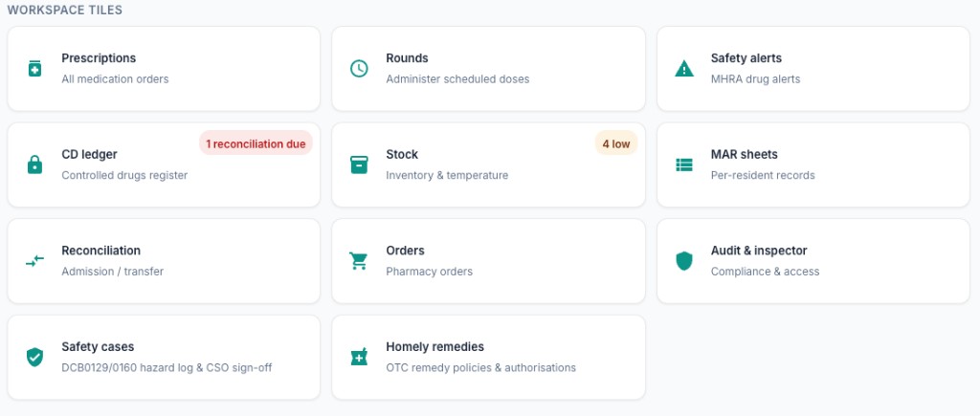Open the Stock tile
This screenshot has width=980, height=416.
point(488,164)
